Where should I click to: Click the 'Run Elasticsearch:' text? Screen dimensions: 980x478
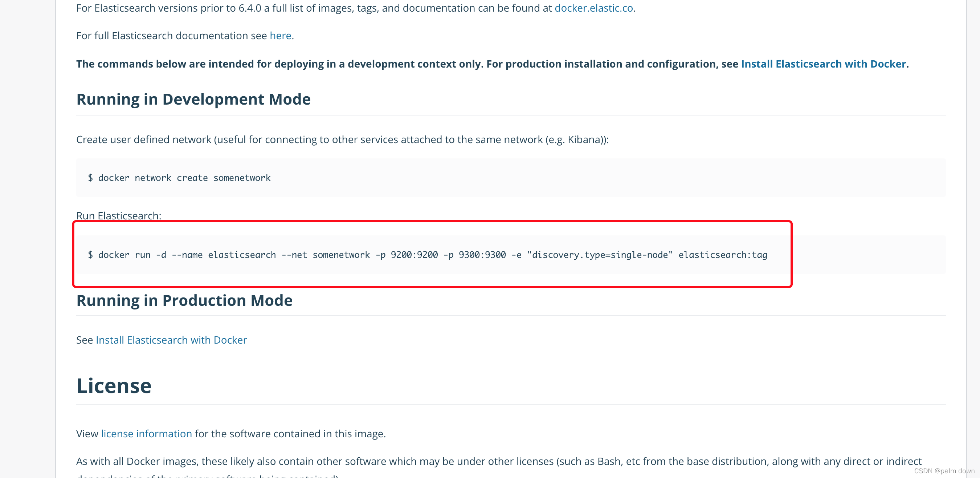119,216
